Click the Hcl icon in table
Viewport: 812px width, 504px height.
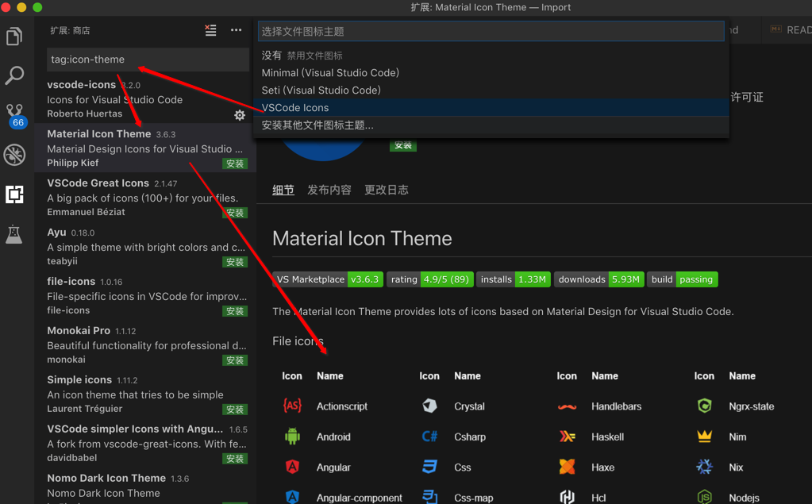click(x=567, y=497)
